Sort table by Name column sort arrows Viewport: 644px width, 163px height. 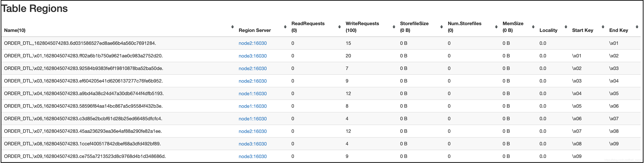coord(232,27)
